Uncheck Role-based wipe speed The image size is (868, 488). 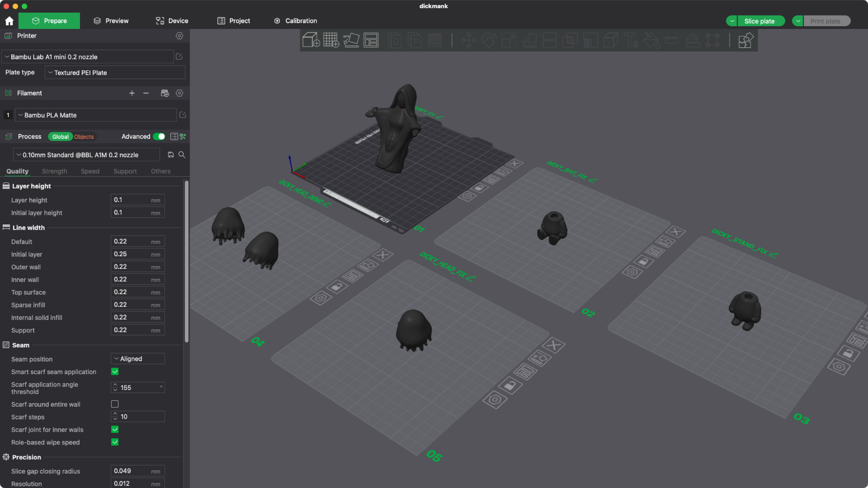tap(115, 442)
